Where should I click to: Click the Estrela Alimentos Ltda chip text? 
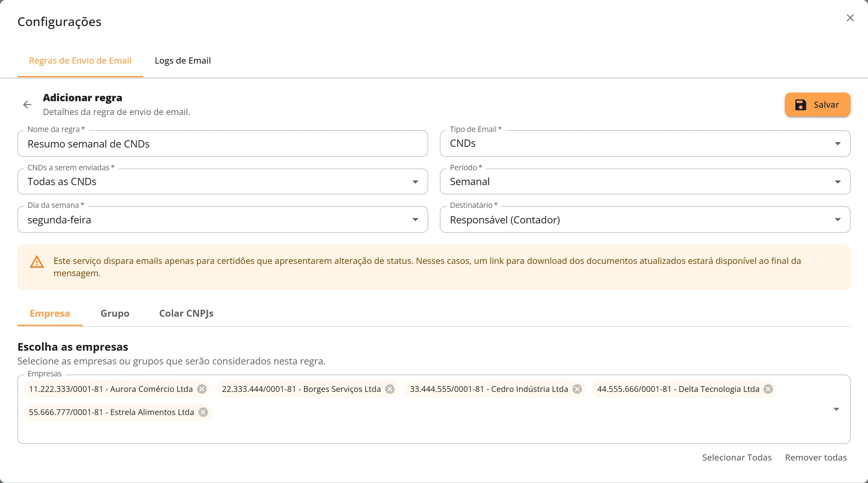coord(111,412)
